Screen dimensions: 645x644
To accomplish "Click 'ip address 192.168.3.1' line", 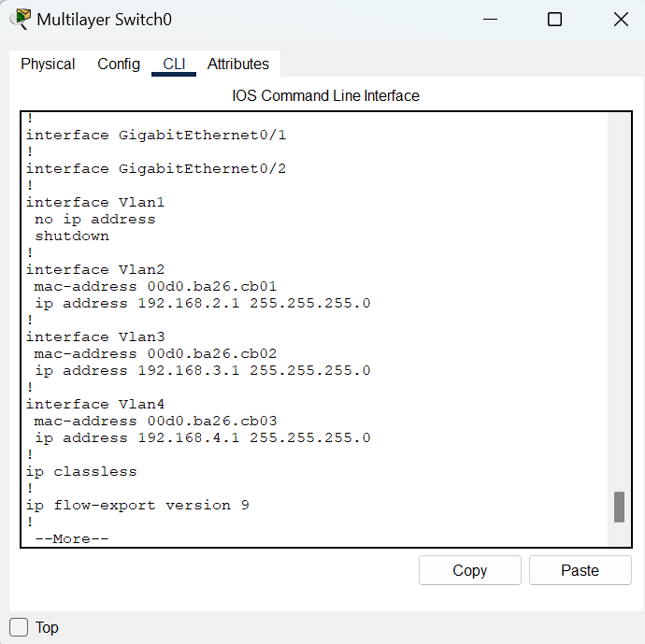I will (203, 370).
